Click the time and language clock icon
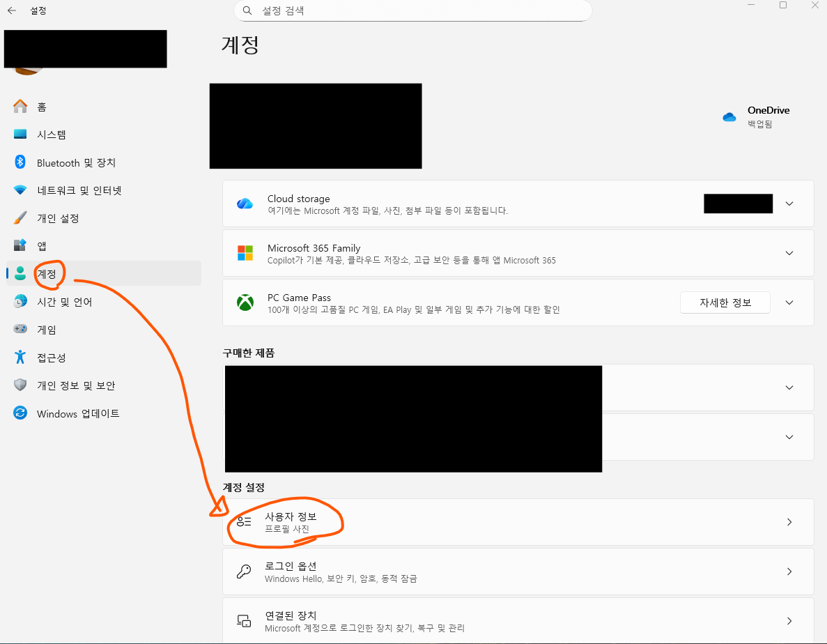Screen dimensions: 827x644 (20, 301)
